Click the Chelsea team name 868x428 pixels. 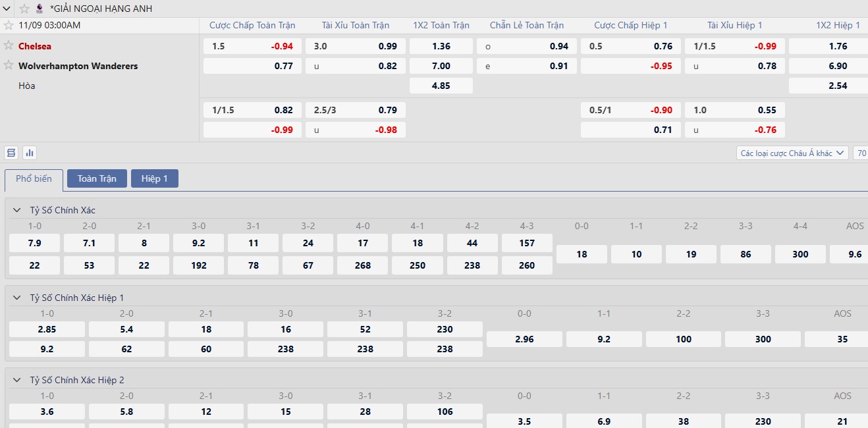point(35,46)
